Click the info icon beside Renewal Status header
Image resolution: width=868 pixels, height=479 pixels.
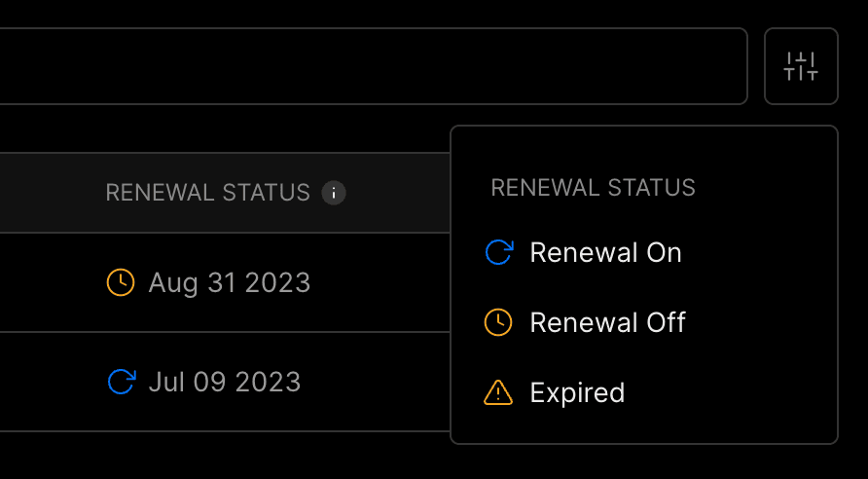tap(334, 193)
